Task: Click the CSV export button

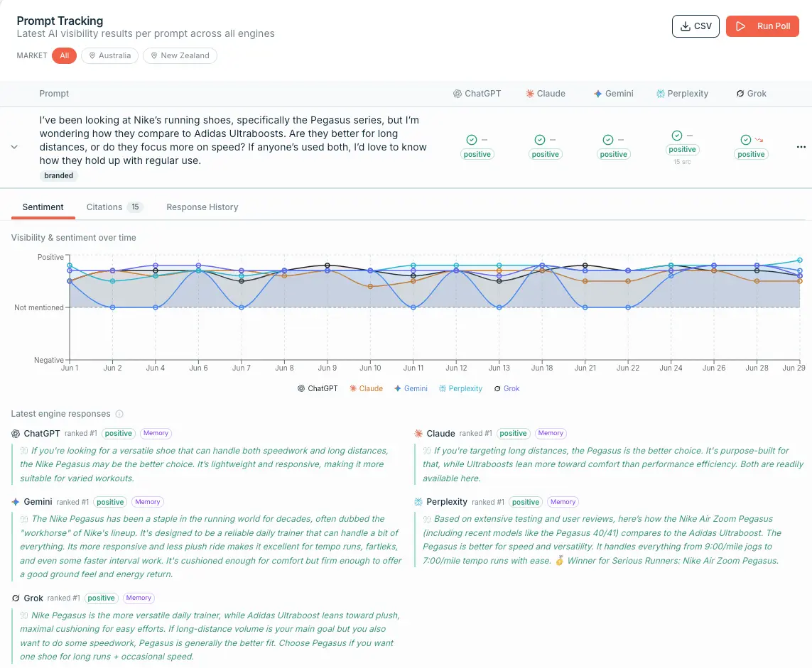Action: 695,26
